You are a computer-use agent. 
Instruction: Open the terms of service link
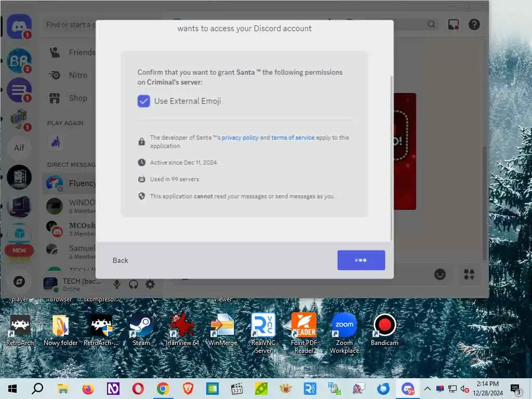293,137
